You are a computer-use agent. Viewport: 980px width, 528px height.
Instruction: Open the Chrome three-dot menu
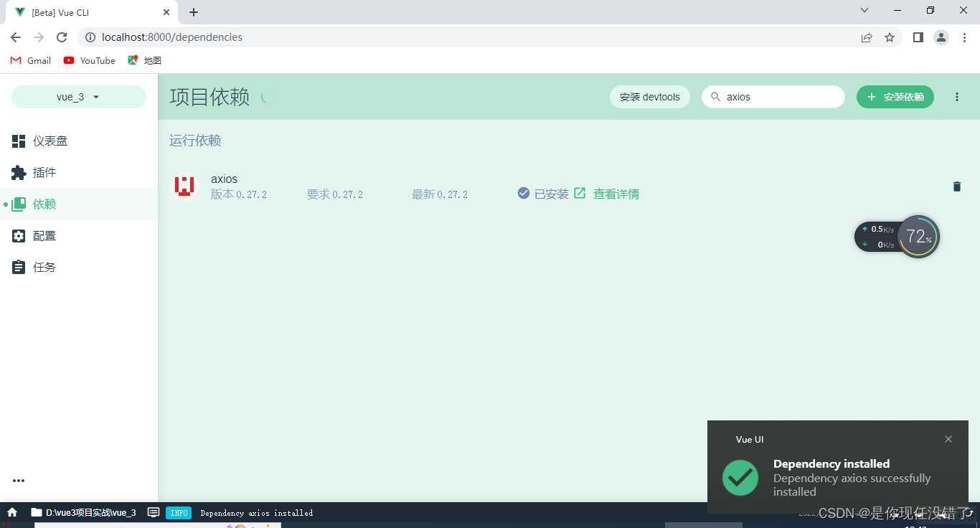click(964, 37)
